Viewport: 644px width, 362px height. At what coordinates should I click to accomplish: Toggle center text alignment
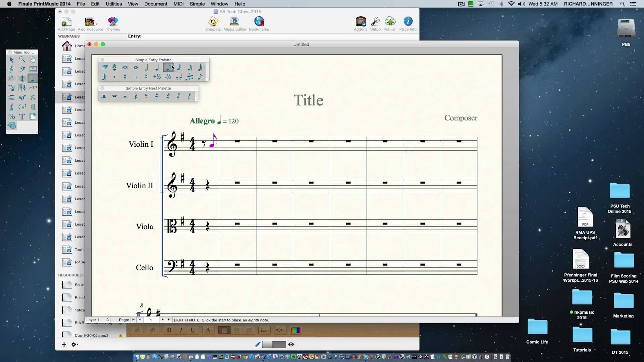(236, 330)
